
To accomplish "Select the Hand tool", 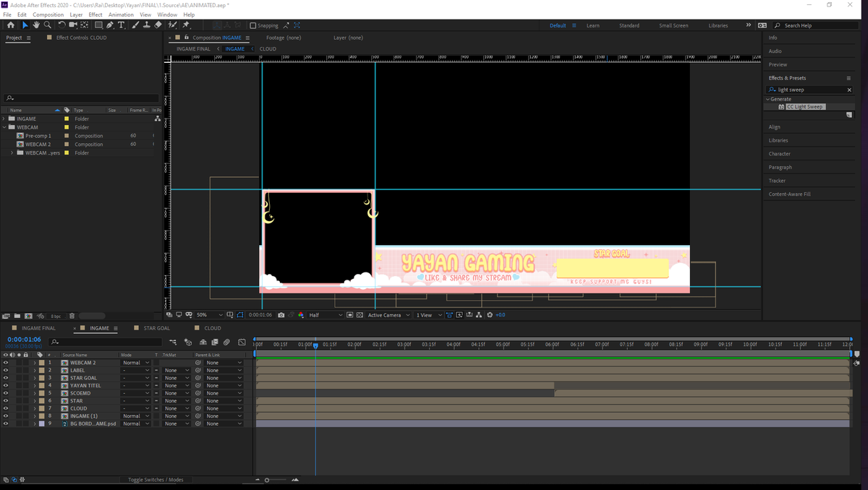I will pos(36,25).
